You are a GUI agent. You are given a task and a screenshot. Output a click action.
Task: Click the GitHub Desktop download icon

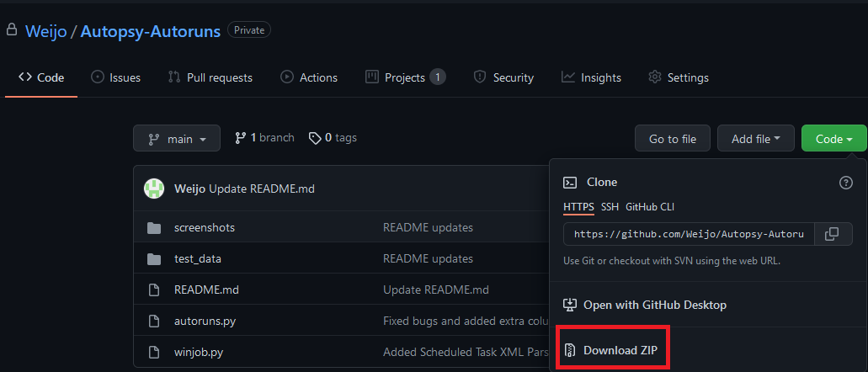tap(570, 305)
